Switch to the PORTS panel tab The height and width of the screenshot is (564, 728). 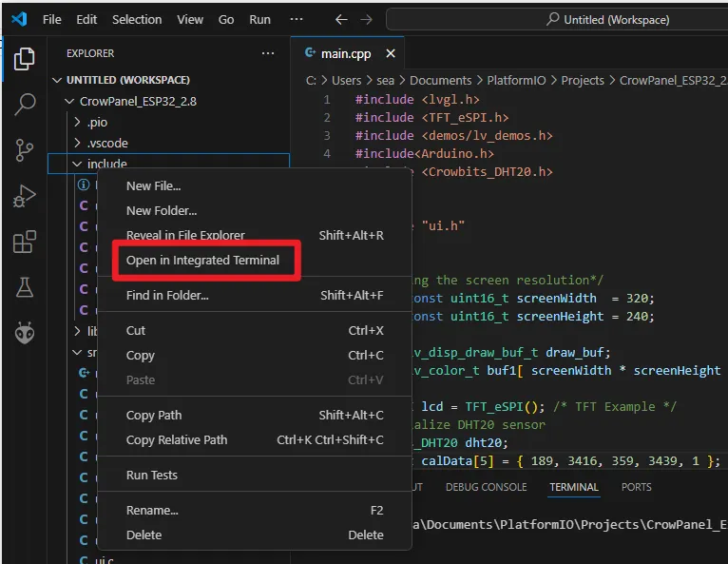point(636,487)
